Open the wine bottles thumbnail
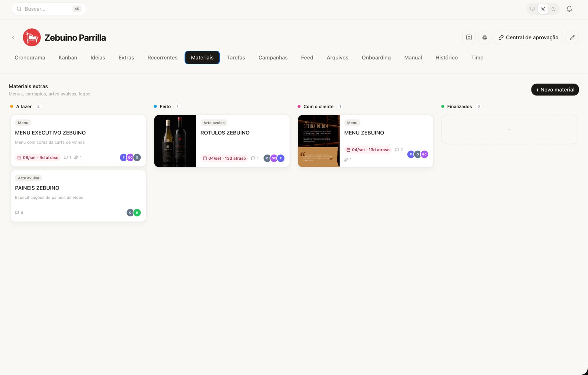This screenshot has width=588, height=375. (175, 141)
